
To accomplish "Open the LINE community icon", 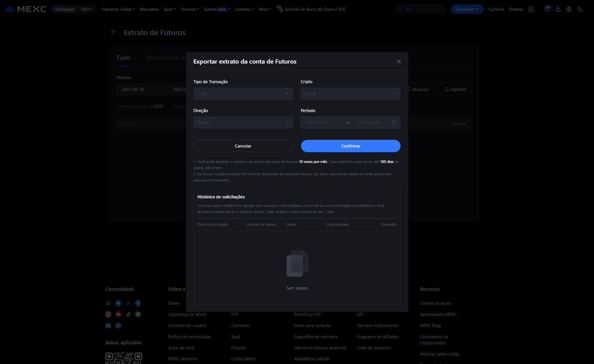I will [x=138, y=314].
